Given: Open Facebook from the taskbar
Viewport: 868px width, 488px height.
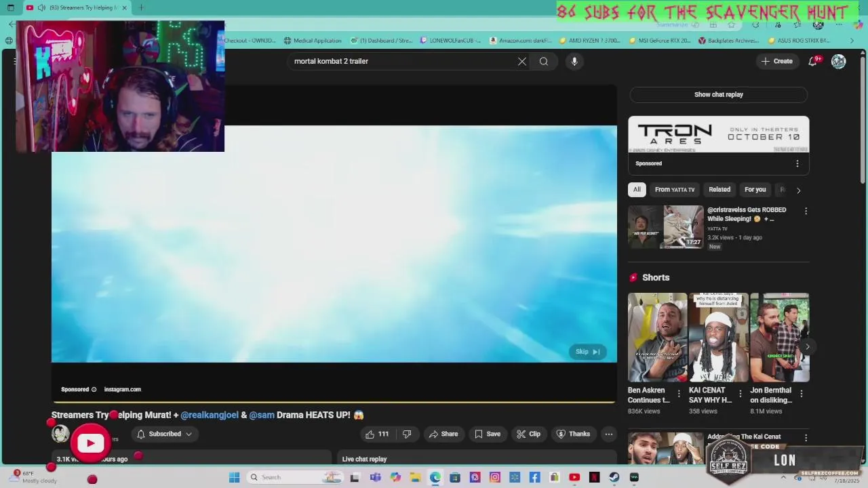Looking at the screenshot, I should pyautogui.click(x=535, y=478).
